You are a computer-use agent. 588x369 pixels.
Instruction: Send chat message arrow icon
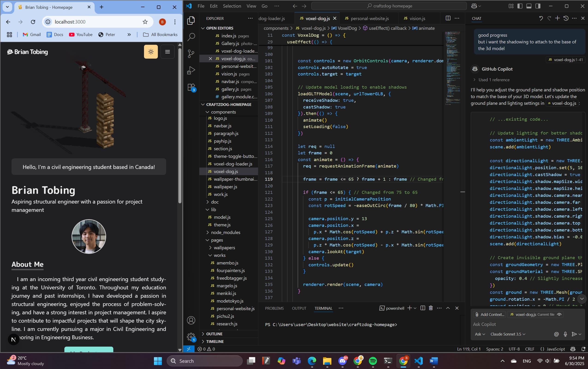pos(574,334)
